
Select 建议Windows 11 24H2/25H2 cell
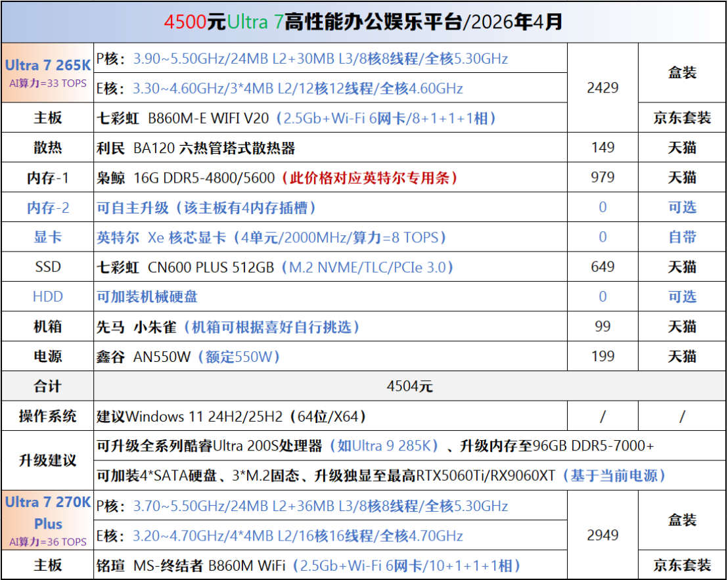click(x=330, y=416)
